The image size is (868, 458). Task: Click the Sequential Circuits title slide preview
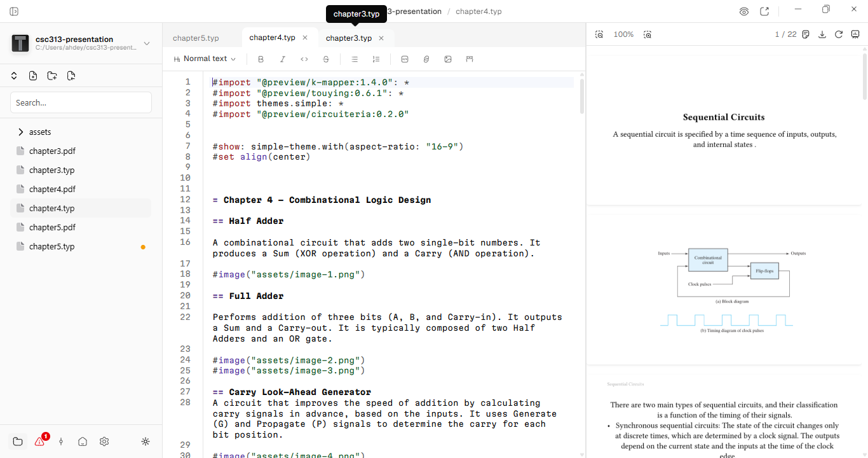pos(724,130)
